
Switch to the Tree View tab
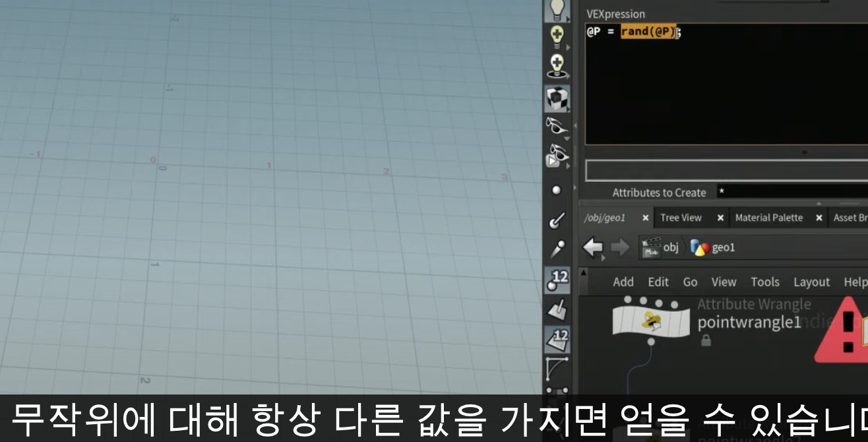(x=681, y=218)
